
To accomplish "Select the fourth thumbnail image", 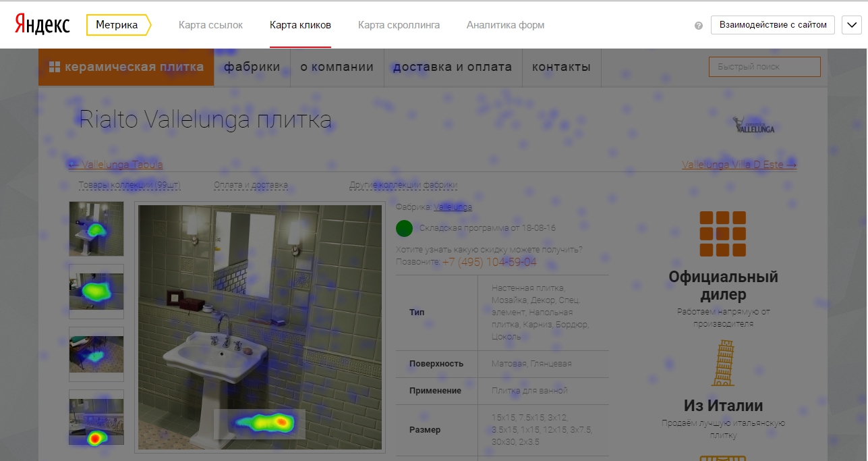I will click(96, 417).
